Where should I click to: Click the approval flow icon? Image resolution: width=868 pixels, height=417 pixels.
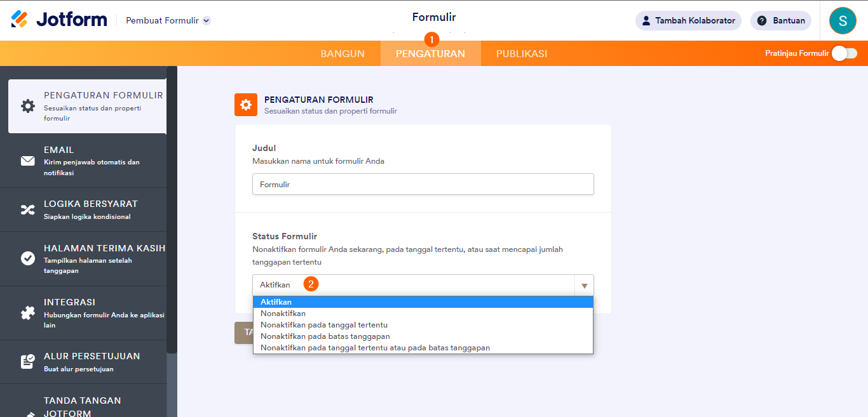pos(28,362)
